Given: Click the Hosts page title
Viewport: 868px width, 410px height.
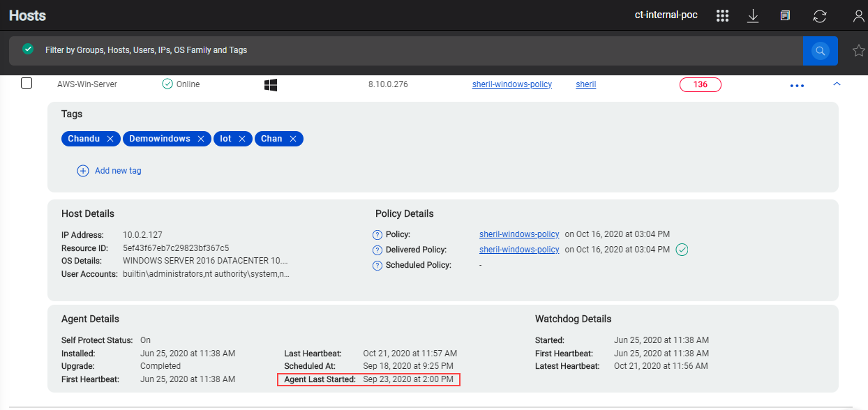Looking at the screenshot, I should point(28,15).
